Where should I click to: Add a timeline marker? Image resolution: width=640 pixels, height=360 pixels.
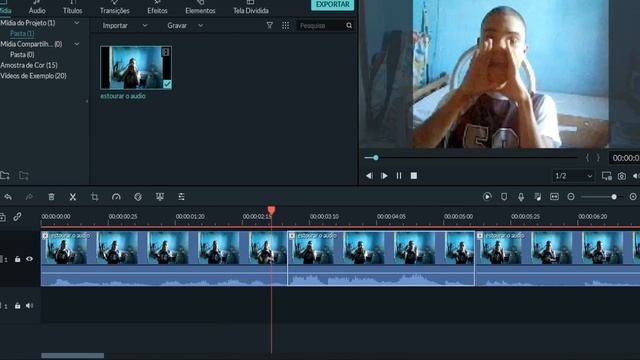point(504,197)
